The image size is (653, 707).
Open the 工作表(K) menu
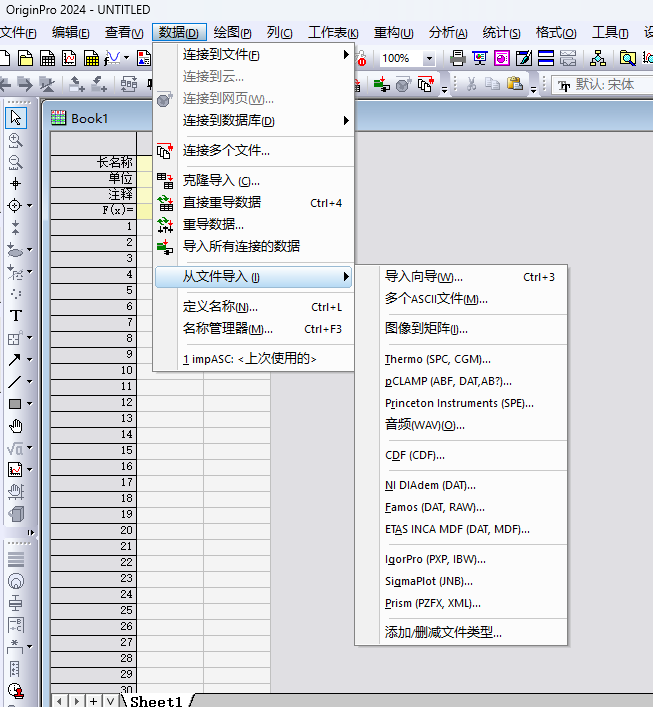coord(333,32)
